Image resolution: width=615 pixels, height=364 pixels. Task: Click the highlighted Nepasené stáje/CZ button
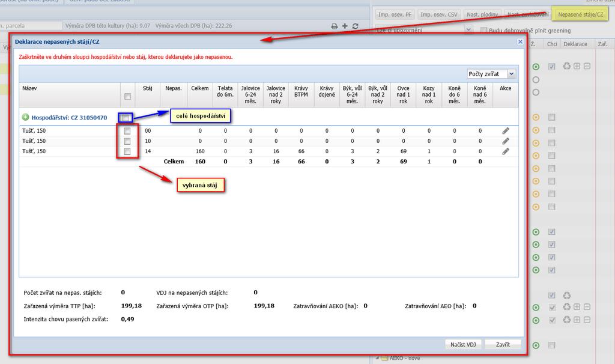[x=581, y=14]
